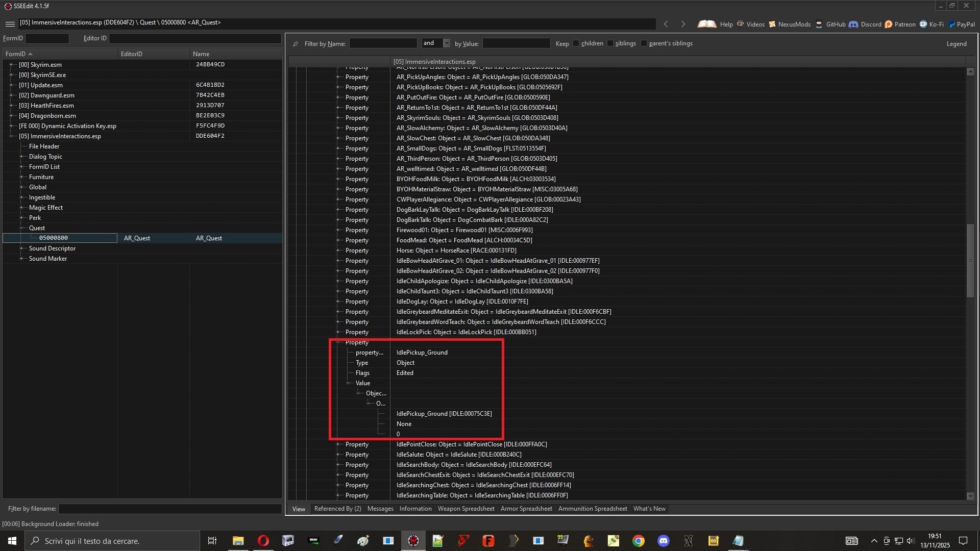Click the FormID search field
The height and width of the screenshot is (551, 980).
(x=47, y=38)
